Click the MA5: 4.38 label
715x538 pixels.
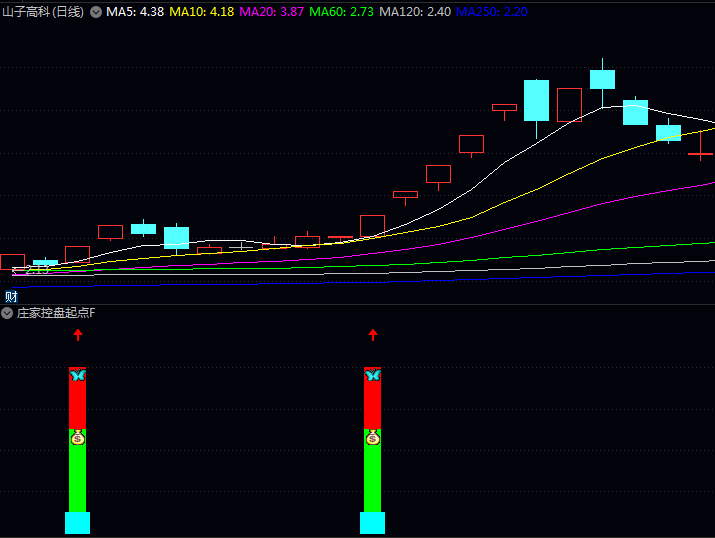(135, 12)
